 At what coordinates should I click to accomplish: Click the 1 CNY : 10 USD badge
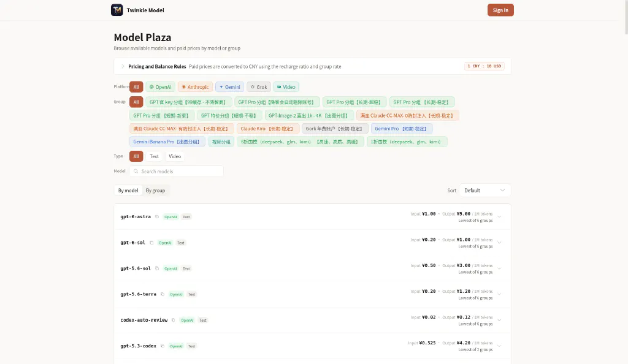tap(484, 66)
